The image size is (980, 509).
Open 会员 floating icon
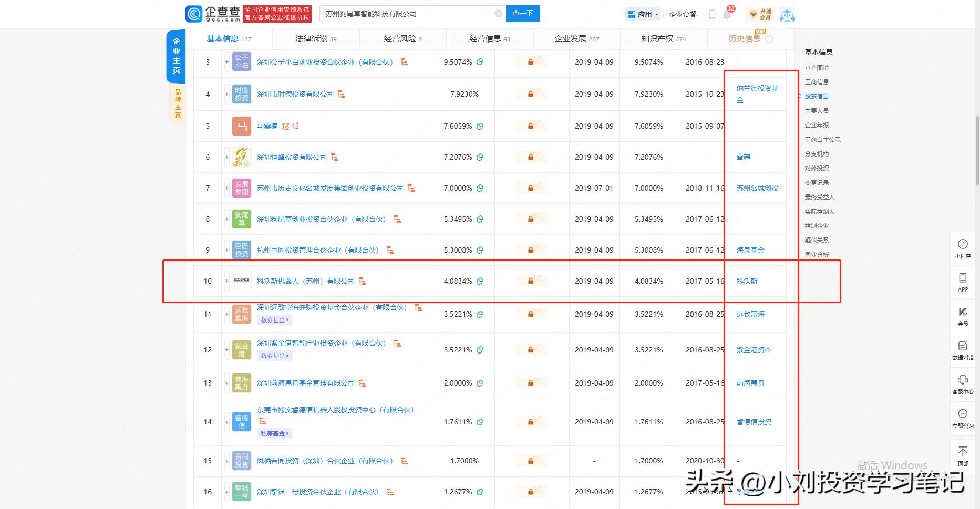[963, 317]
